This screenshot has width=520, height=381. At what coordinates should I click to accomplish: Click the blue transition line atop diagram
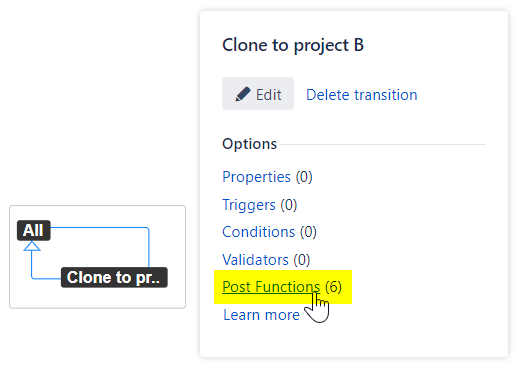pos(99,228)
